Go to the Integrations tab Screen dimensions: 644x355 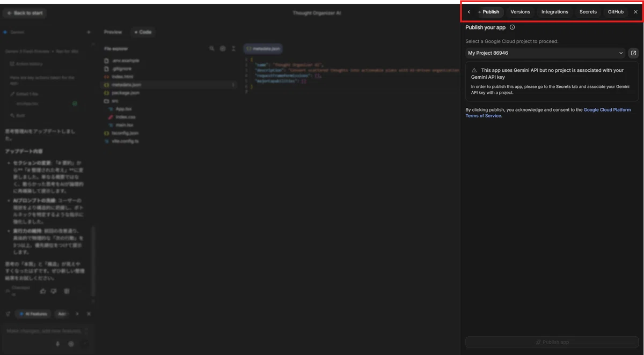click(554, 12)
